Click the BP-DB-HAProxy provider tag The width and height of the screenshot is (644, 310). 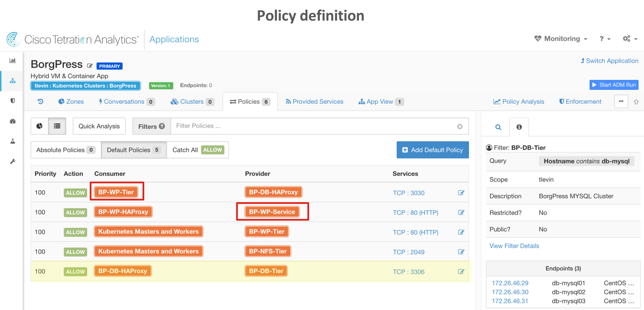[273, 192]
